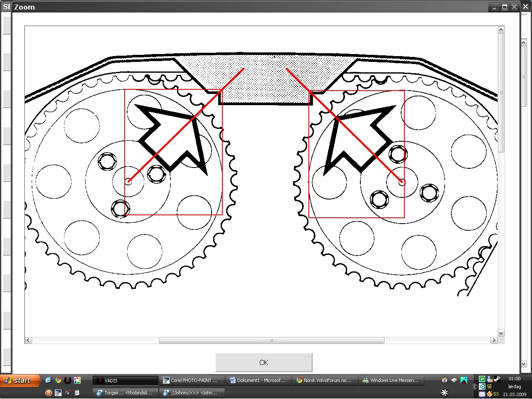
Task: Open the Torgeir Messenger chat window
Action: coord(125,393)
